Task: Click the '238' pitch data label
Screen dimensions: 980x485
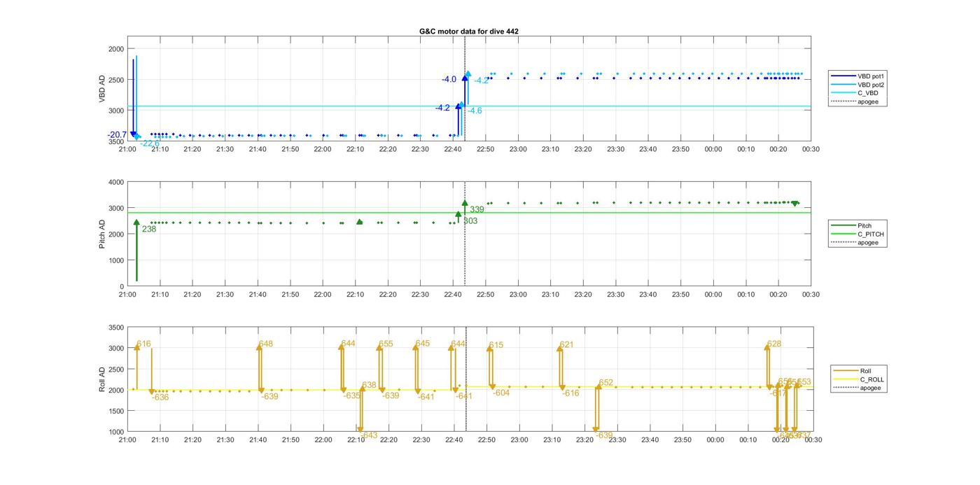Action: click(149, 229)
